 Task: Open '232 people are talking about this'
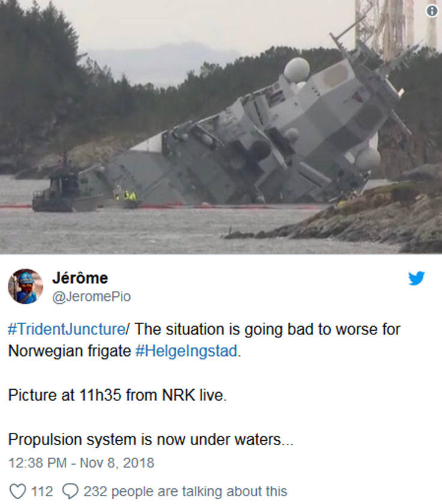coord(185,491)
